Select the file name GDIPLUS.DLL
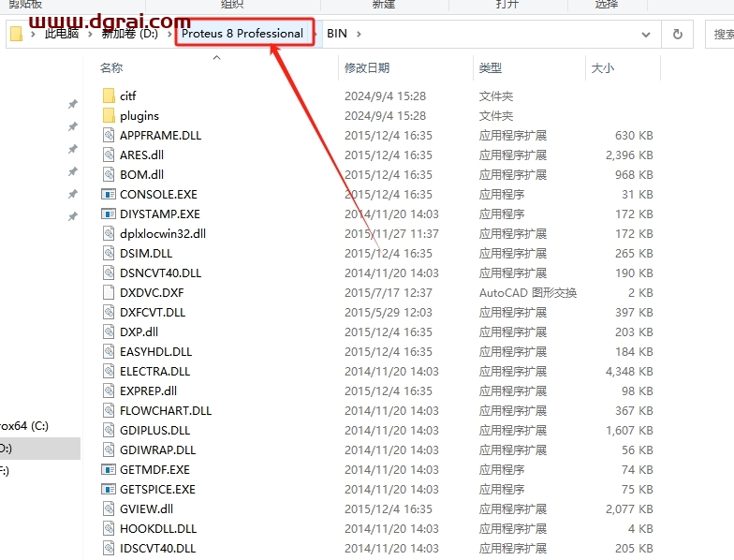Screen dimensions: 734x560 155,431
